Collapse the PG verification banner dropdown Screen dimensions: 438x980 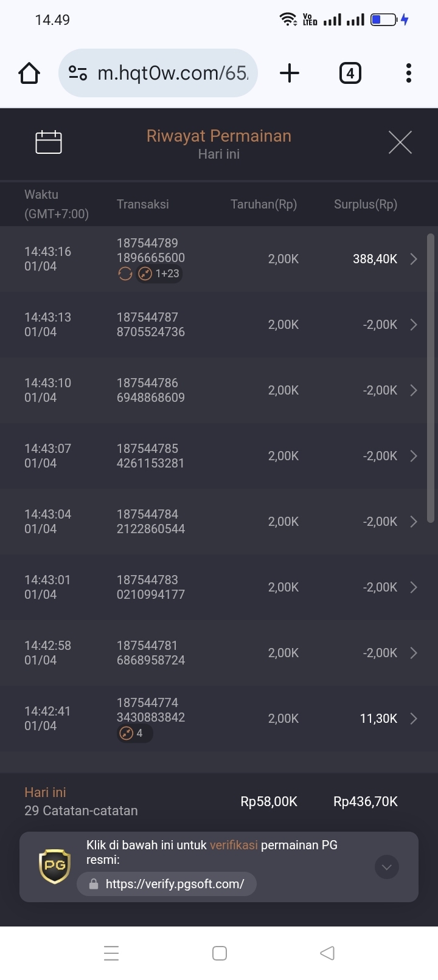tap(387, 867)
